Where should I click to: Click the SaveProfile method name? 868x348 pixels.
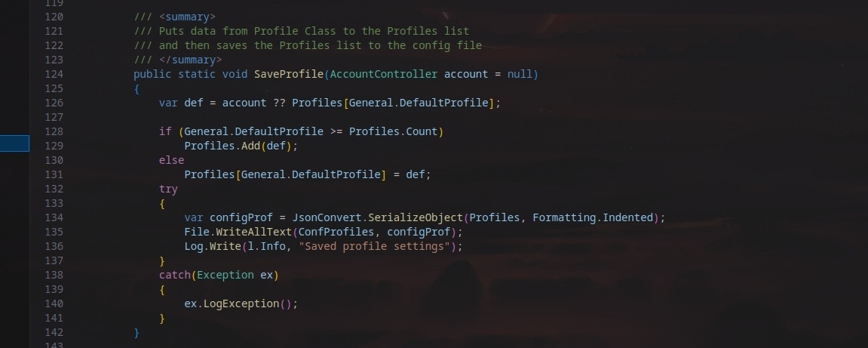tap(289, 74)
